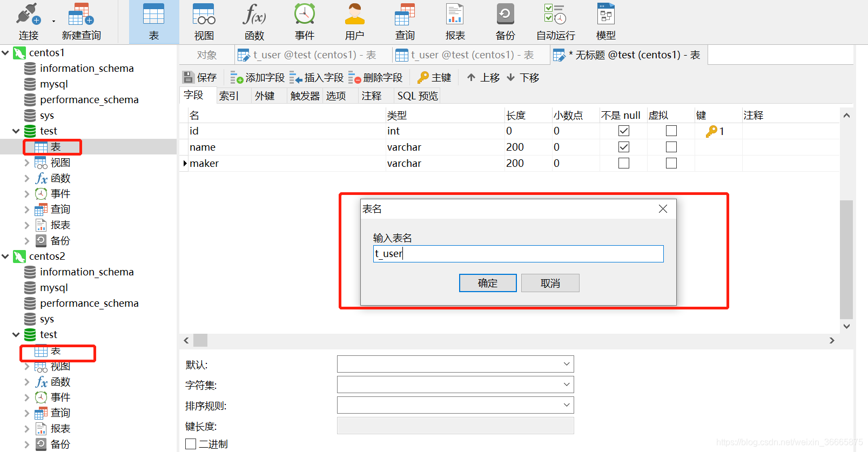The image size is (868, 452).
Task: Select performance_schema under centos2
Action: pyautogui.click(x=89, y=303)
